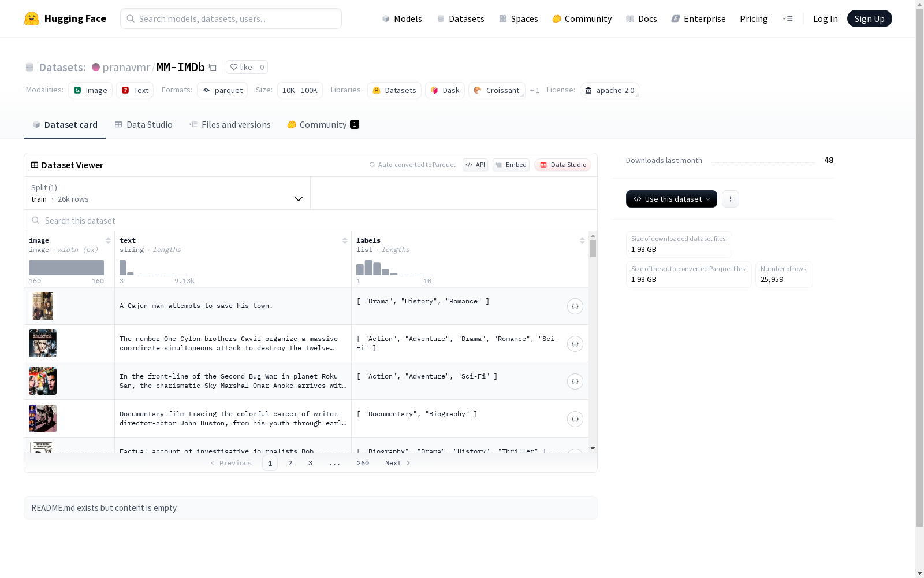The image size is (924, 578).
Task: Click the Datasets library tag
Action: click(394, 90)
